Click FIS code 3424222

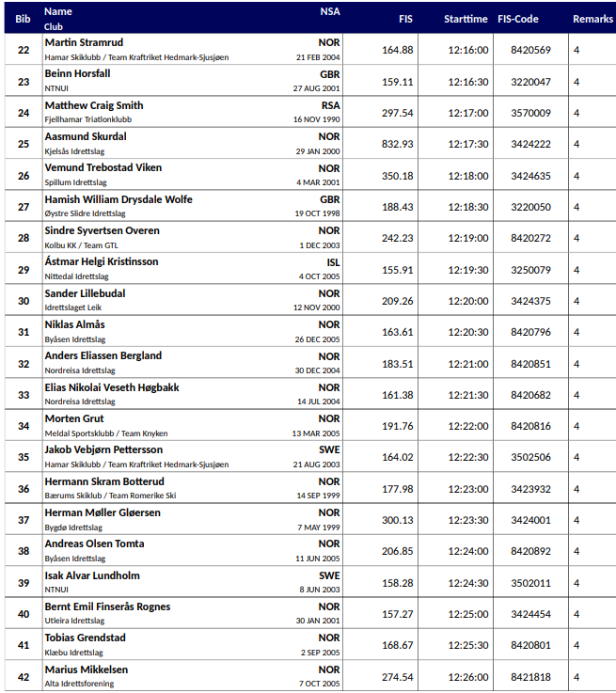pos(530,144)
